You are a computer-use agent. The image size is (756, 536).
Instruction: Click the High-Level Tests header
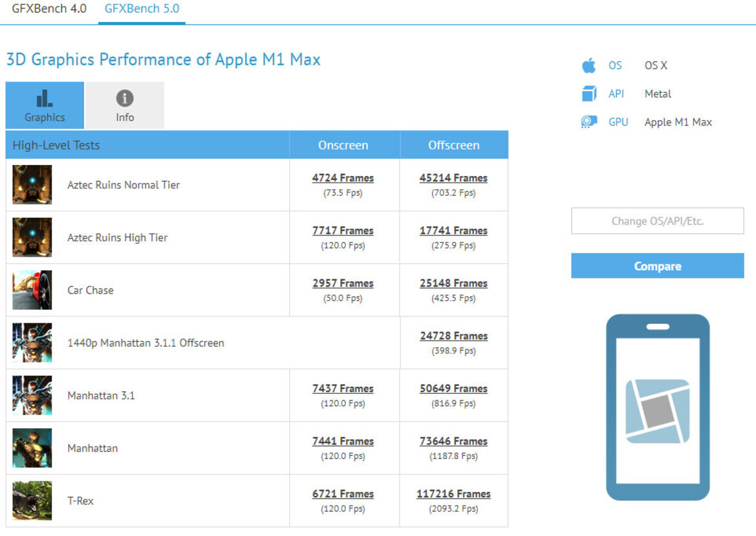[56, 145]
